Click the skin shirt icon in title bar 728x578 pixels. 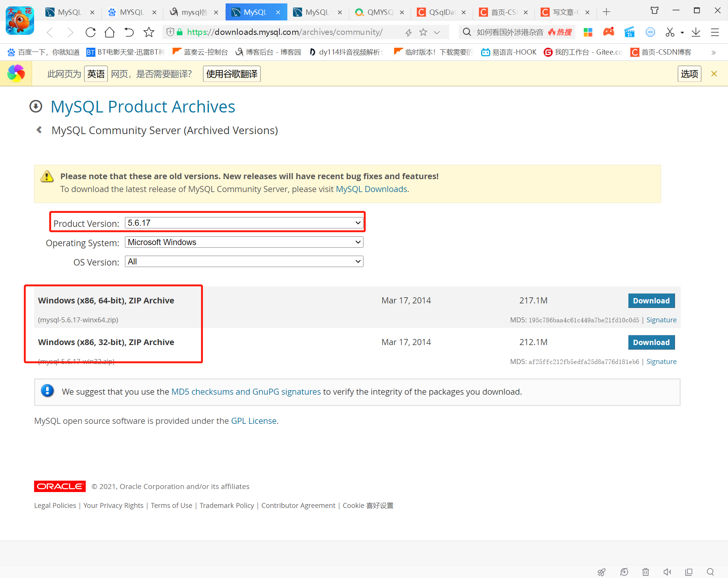(655, 11)
